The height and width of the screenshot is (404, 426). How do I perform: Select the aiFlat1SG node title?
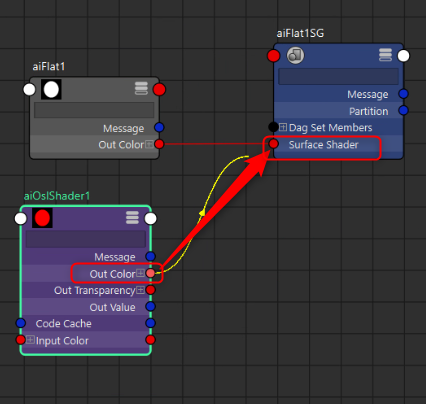(300, 33)
